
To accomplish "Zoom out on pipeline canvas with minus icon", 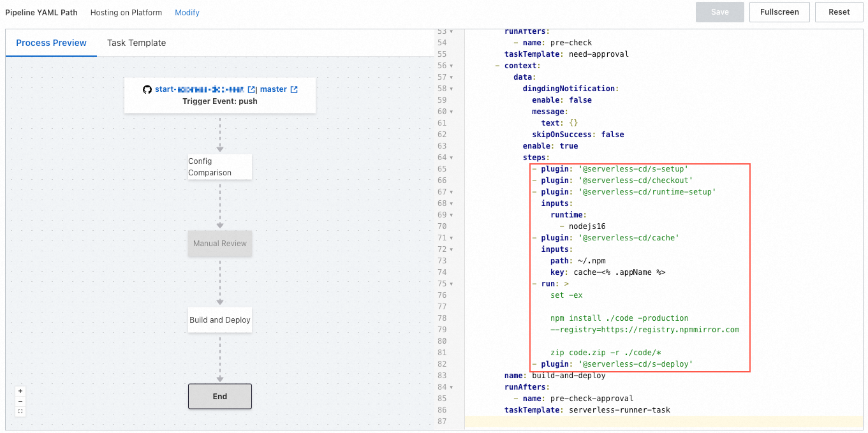I will [20, 401].
